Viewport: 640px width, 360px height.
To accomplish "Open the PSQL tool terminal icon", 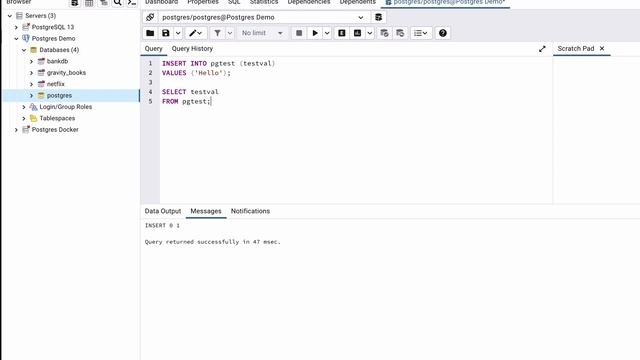I will tap(132, 3).
